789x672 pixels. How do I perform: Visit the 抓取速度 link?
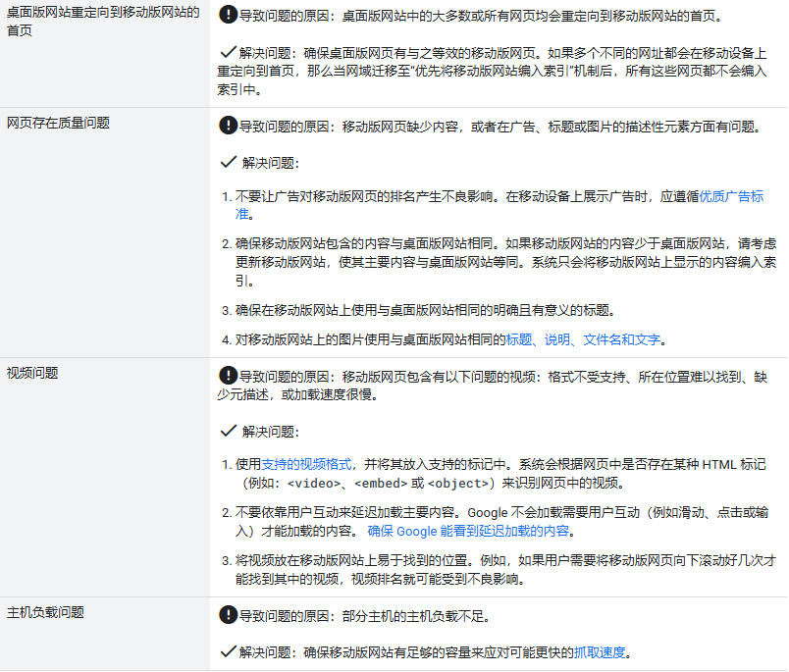599,651
